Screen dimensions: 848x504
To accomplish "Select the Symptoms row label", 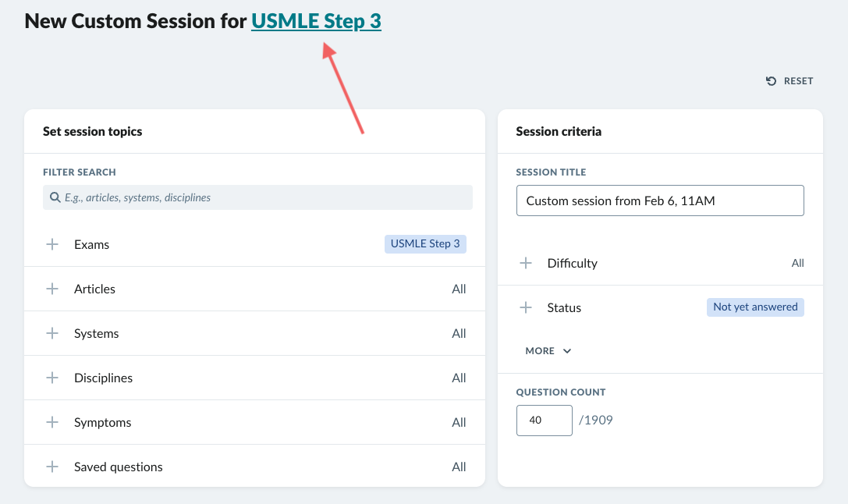I will tap(103, 422).
